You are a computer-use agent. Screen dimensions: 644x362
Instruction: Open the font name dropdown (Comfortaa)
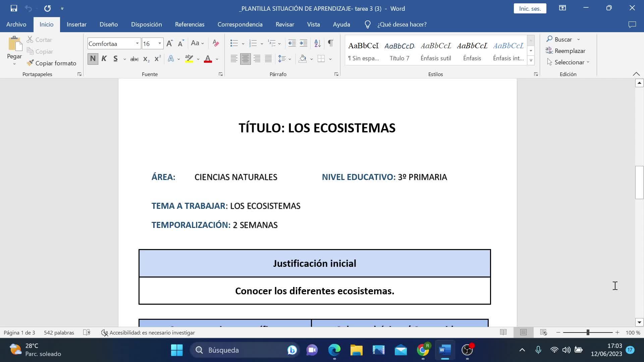[137, 44]
